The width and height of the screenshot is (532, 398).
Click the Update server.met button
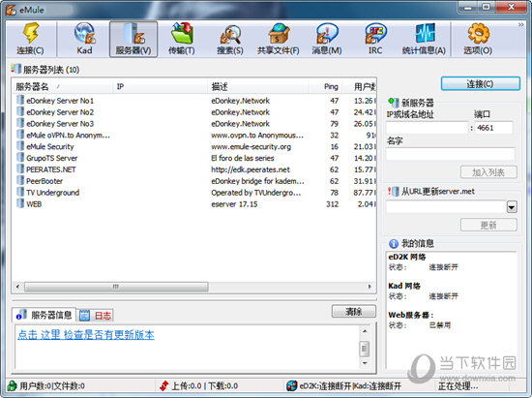pyautogui.click(x=488, y=225)
